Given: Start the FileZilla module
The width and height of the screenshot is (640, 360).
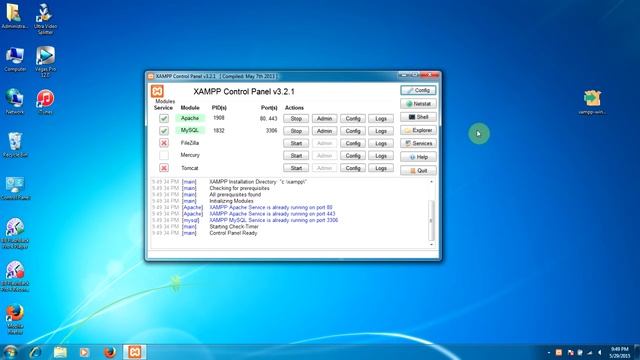Looking at the screenshot, I should (x=296, y=143).
